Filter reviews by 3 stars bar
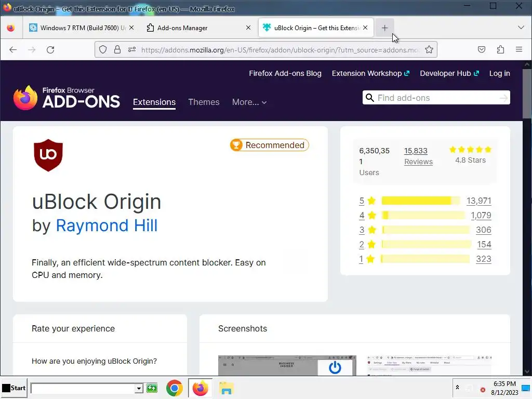This screenshot has width=532, height=399. [425, 230]
